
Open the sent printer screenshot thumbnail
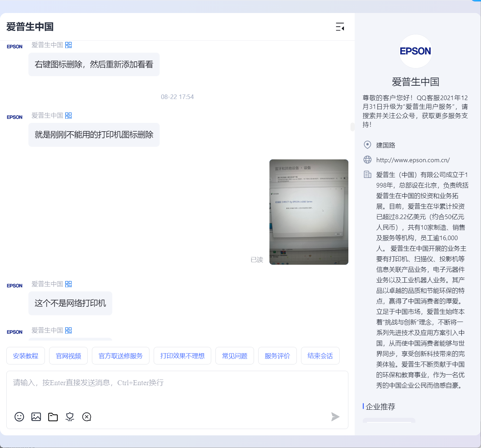(309, 212)
